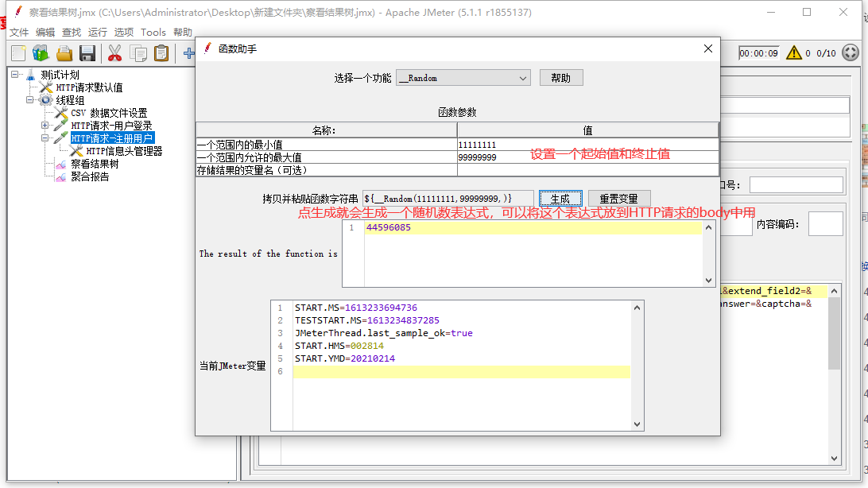Click the 察看结果树 listener graph icon
The image size is (868, 488).
61,165
